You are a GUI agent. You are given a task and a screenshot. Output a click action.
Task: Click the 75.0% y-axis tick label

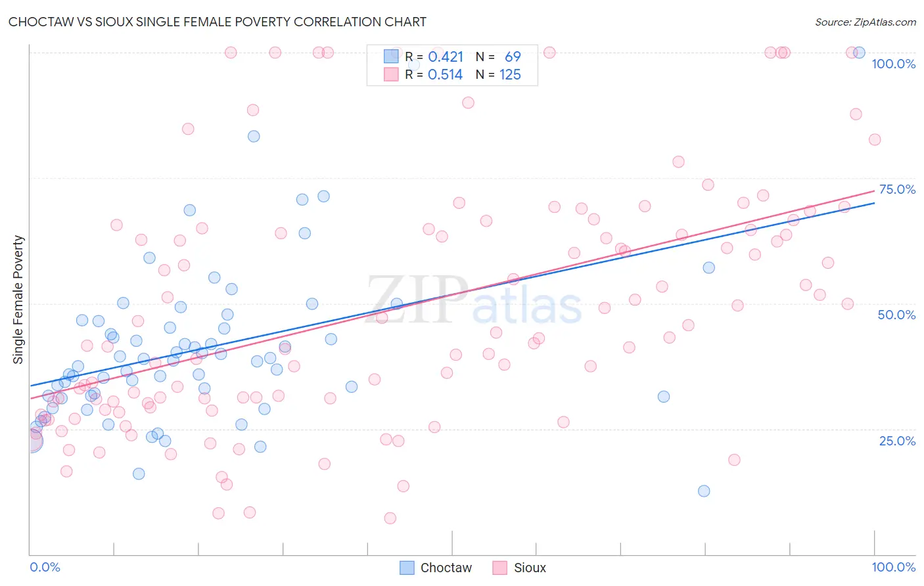coord(897,189)
